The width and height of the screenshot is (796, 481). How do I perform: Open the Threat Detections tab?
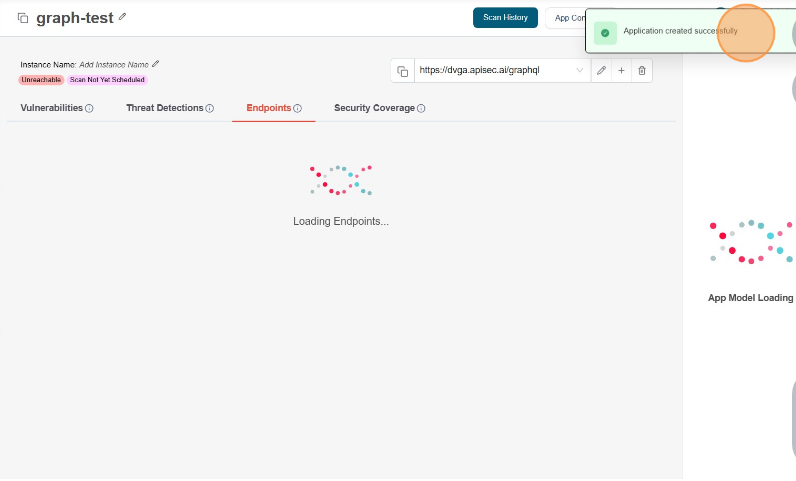pos(164,108)
